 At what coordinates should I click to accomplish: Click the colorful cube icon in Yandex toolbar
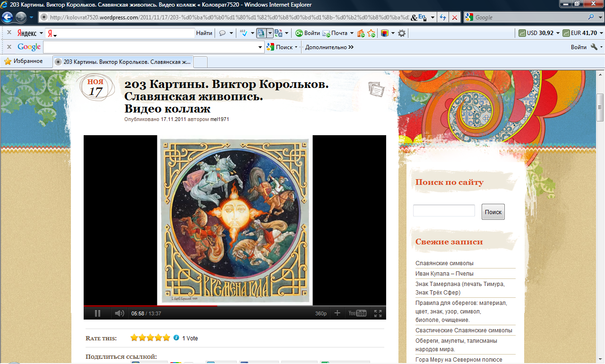click(x=385, y=33)
